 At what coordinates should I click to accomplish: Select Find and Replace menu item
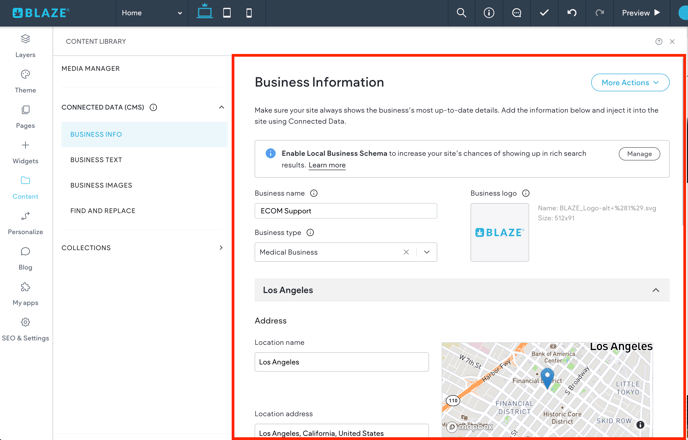pyautogui.click(x=102, y=211)
